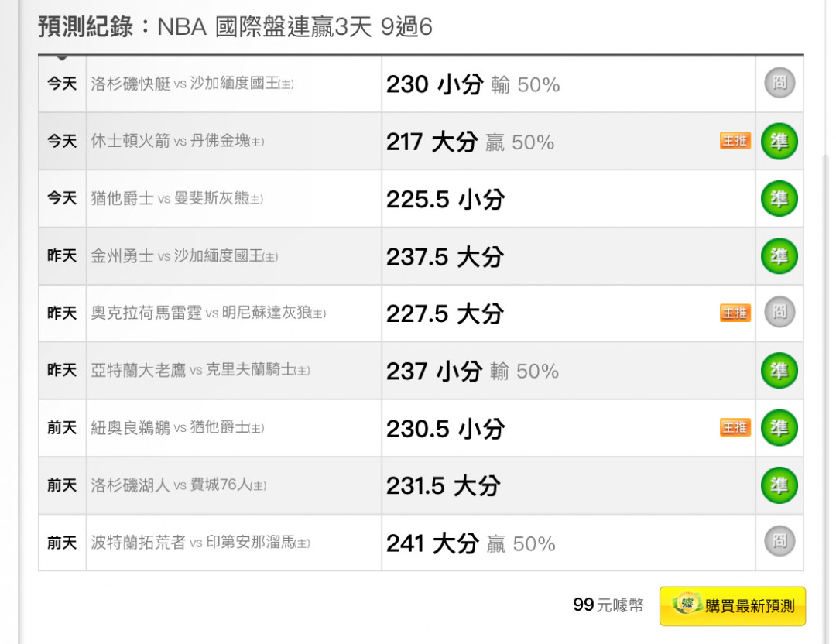This screenshot has width=836, height=644.
Task: Click green 準 icon for 紐奧良鵜鶘 row
Action: tap(779, 427)
